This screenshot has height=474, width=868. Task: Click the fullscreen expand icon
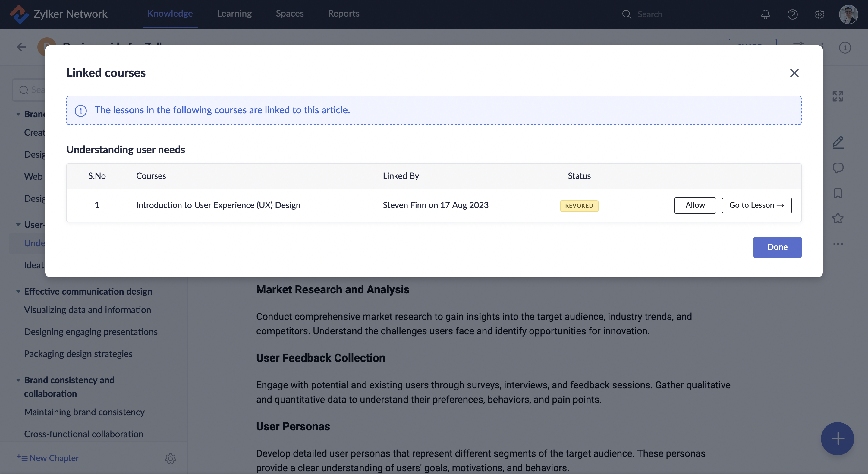pyautogui.click(x=838, y=96)
